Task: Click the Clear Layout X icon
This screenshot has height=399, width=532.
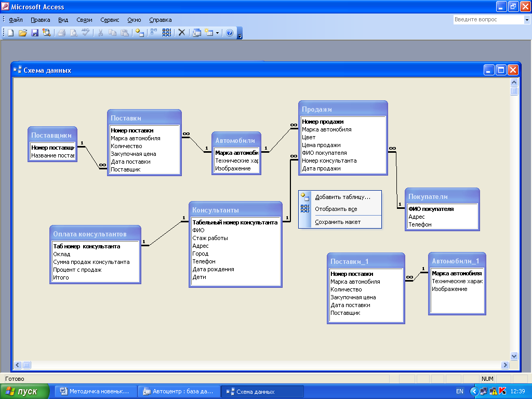Action: [182, 33]
